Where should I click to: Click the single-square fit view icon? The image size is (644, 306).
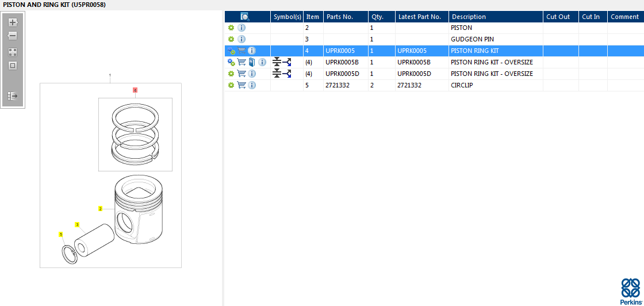pyautogui.click(x=13, y=66)
